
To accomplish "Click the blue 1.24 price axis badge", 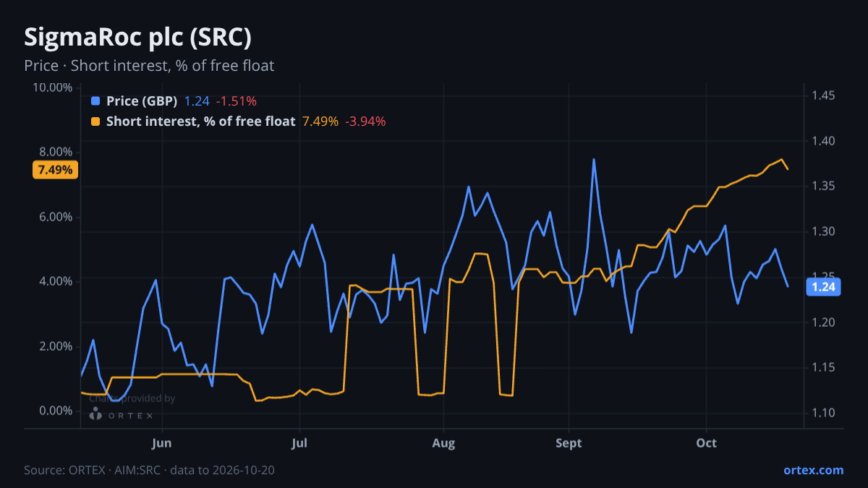I will click(823, 287).
